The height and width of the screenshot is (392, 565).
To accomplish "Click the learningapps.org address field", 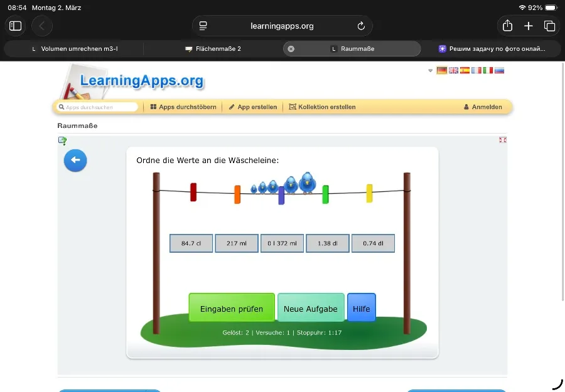I will point(282,26).
